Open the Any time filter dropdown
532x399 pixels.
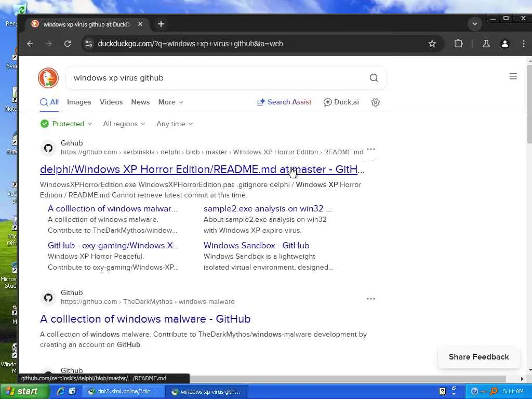coord(175,124)
